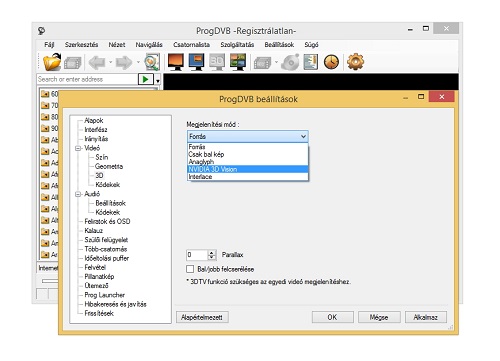Select 3D under Videó
The width and height of the screenshot is (500, 361).
click(x=99, y=175)
